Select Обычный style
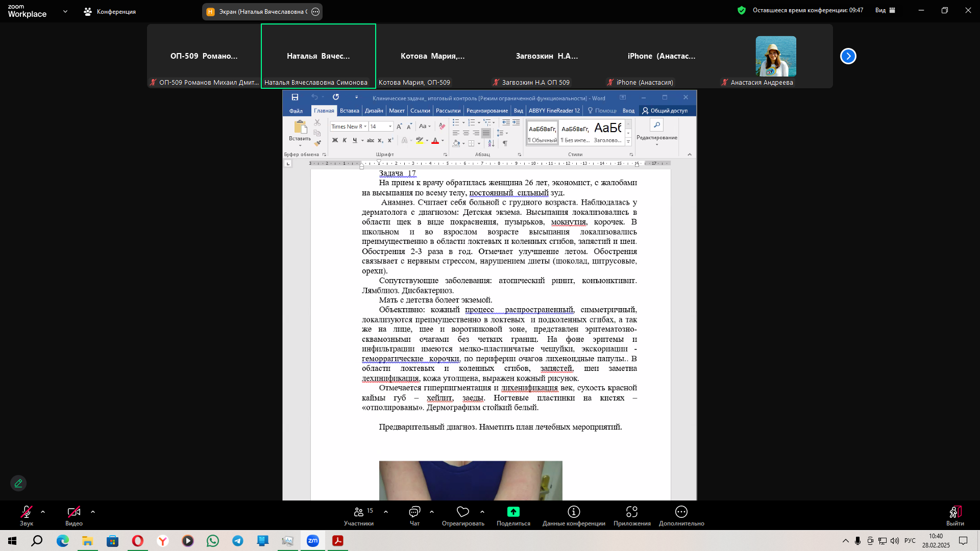 pyautogui.click(x=543, y=133)
